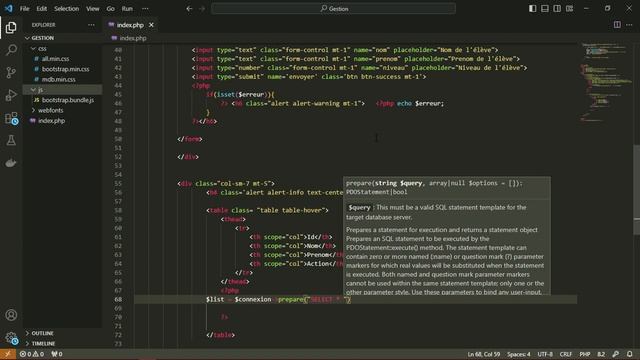The image size is (640, 360).
Task: Click PHP version 8.2 in status bar
Action: 601,354
